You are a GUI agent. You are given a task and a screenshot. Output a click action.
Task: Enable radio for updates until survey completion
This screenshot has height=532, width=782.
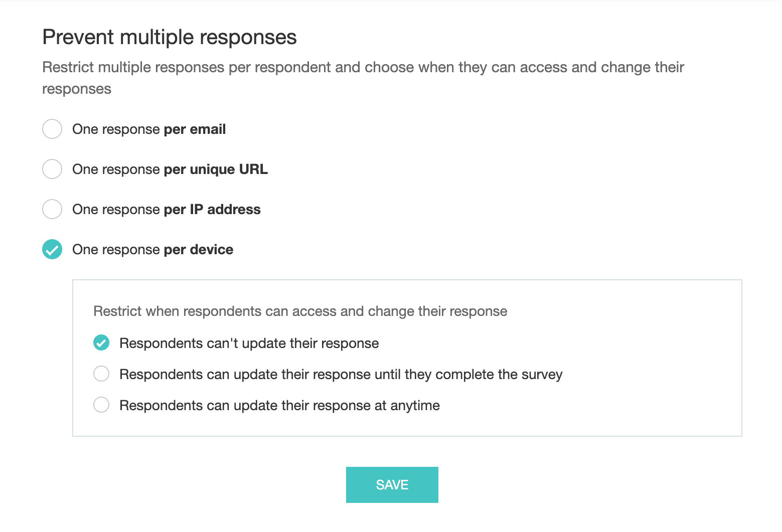pos(101,374)
